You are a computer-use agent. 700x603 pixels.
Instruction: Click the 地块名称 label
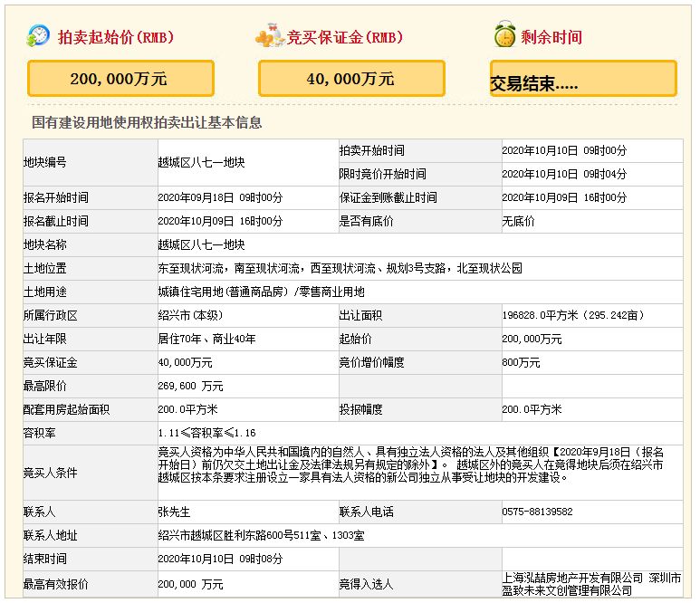click(x=44, y=245)
